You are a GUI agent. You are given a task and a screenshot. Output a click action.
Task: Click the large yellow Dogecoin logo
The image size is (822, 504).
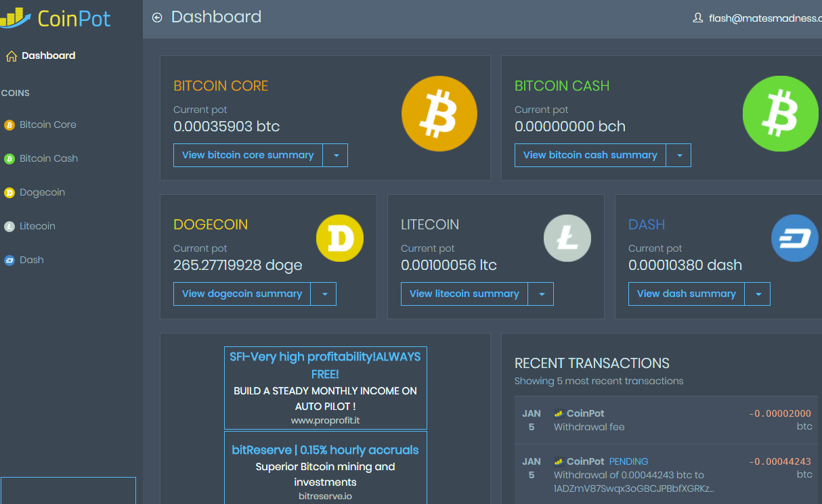point(340,238)
